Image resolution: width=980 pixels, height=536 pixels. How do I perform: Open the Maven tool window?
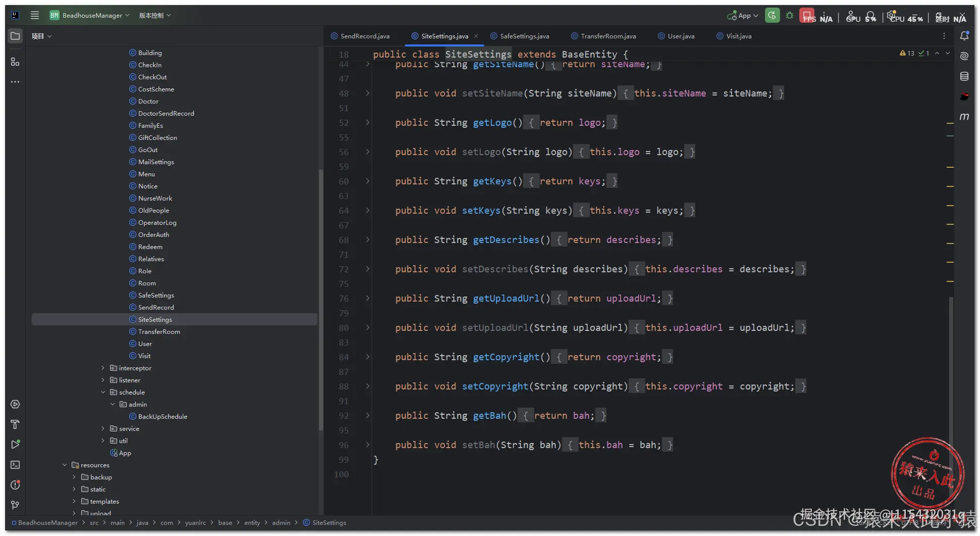964,117
